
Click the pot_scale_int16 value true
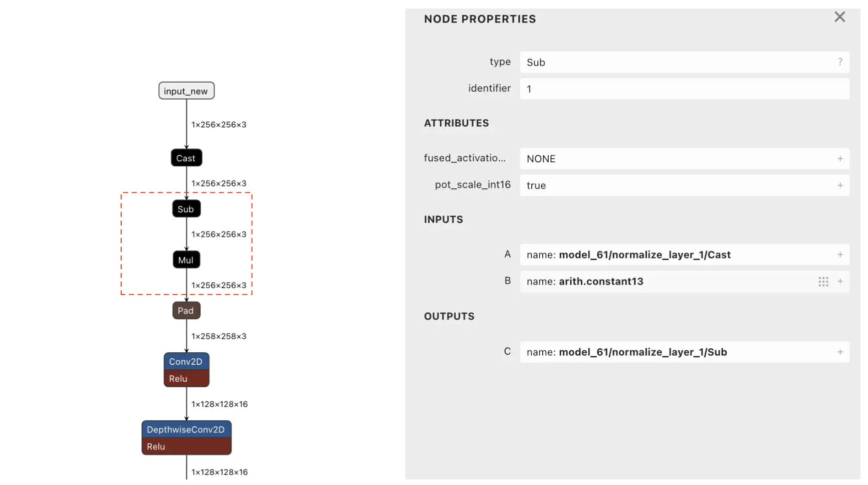pyautogui.click(x=536, y=186)
